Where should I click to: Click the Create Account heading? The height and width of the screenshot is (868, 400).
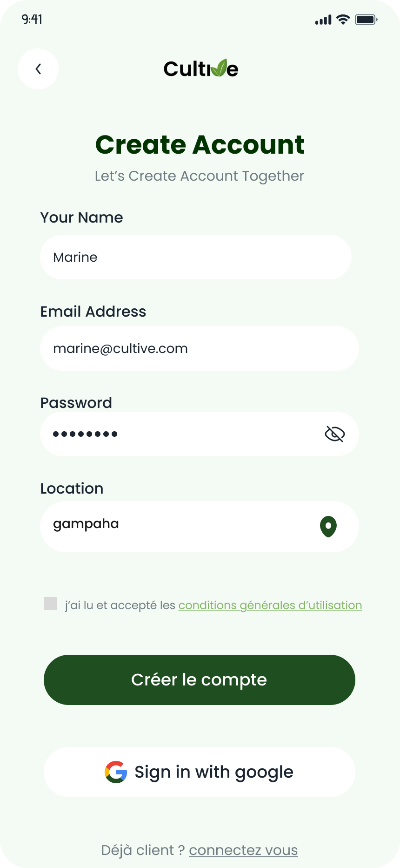tap(200, 144)
